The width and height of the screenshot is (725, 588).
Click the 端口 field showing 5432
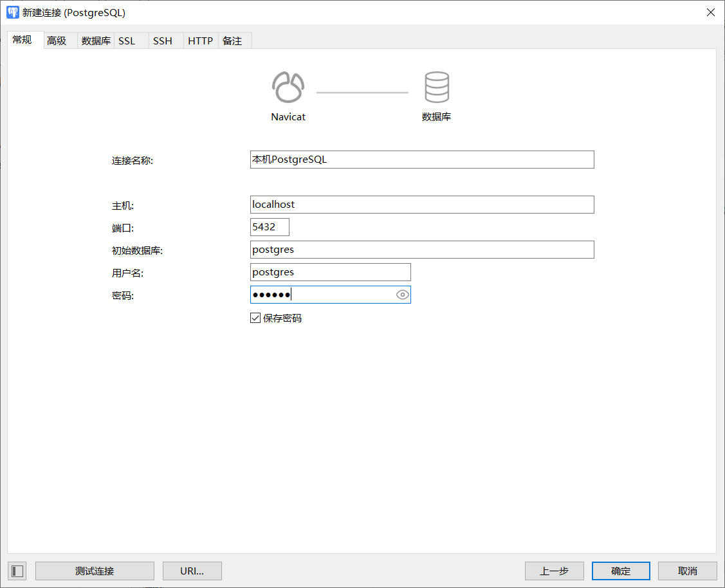270,227
